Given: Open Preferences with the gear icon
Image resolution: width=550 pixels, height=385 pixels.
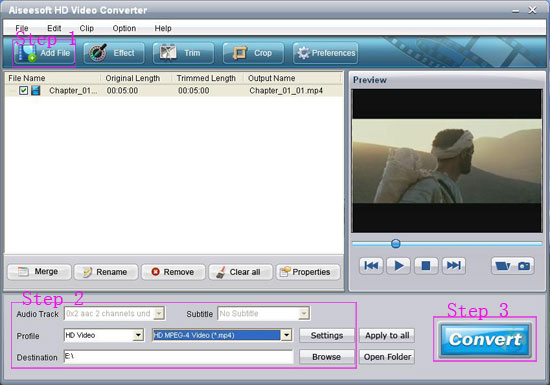Looking at the screenshot, I should [x=326, y=53].
